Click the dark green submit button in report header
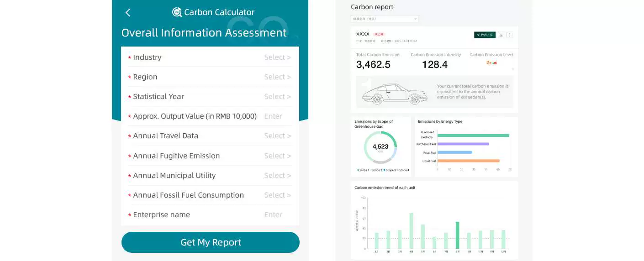The image size is (644, 261). 485,35
